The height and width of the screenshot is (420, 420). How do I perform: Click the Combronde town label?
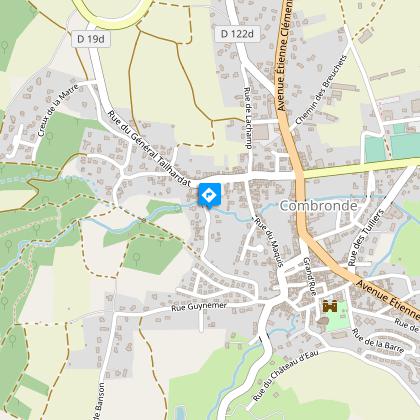point(318,206)
